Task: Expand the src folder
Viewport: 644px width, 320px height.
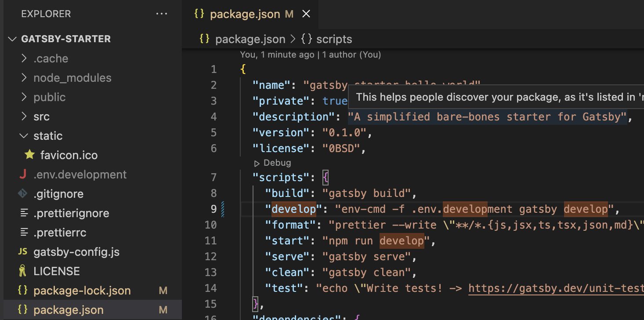Action: (24, 116)
